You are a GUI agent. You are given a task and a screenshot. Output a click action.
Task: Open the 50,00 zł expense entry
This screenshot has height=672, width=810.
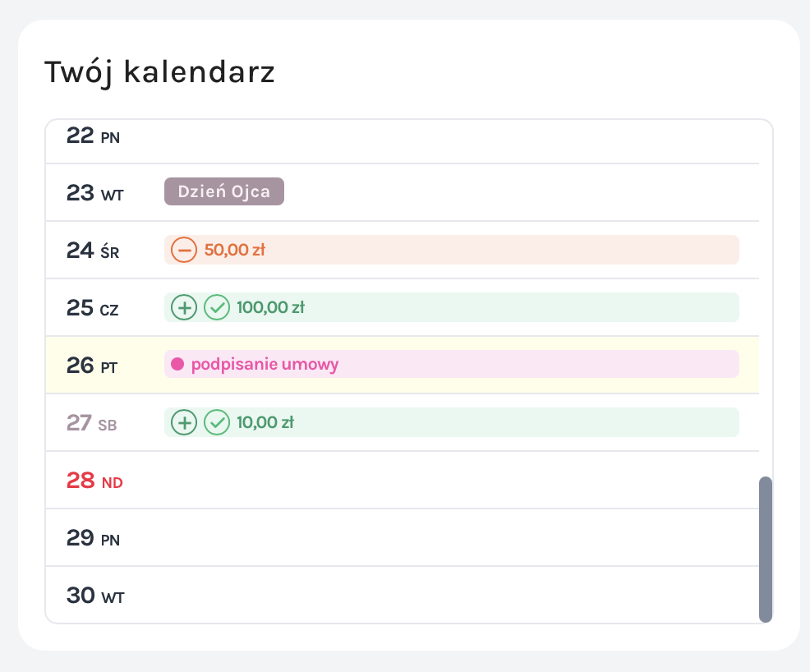452,250
